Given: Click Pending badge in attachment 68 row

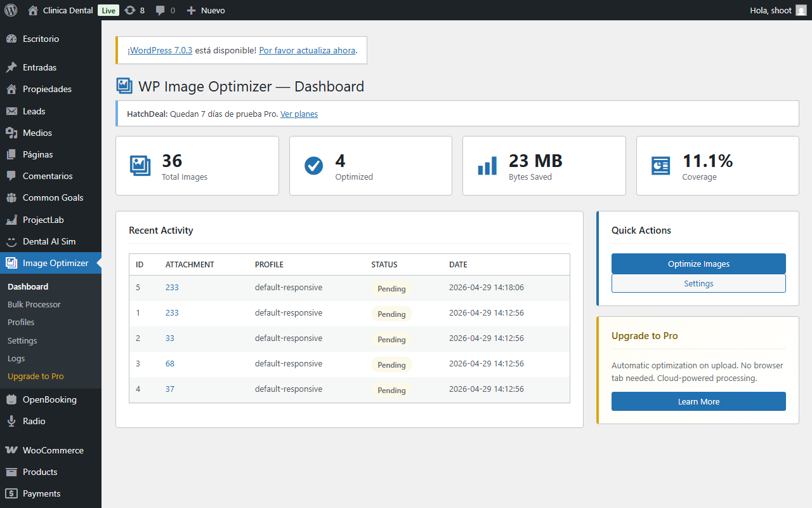Looking at the screenshot, I should coord(391,364).
